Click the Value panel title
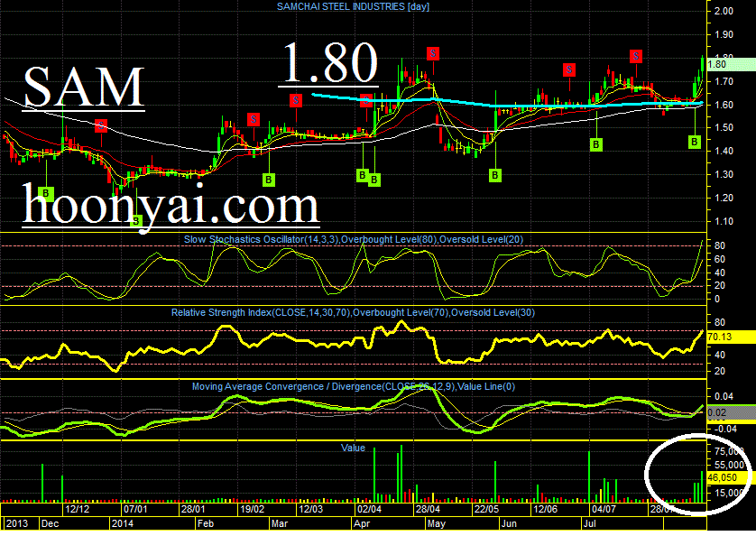This screenshot has height=536, width=756. [353, 448]
